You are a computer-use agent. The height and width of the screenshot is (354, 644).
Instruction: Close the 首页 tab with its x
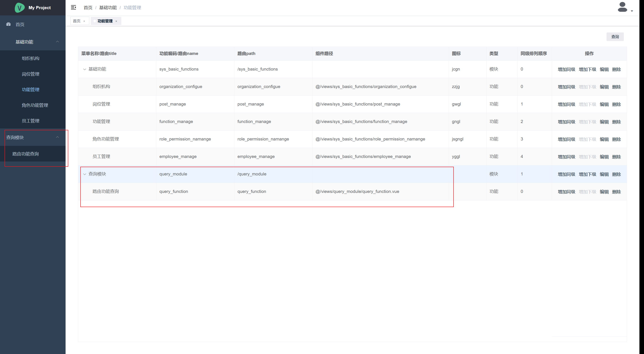point(84,21)
